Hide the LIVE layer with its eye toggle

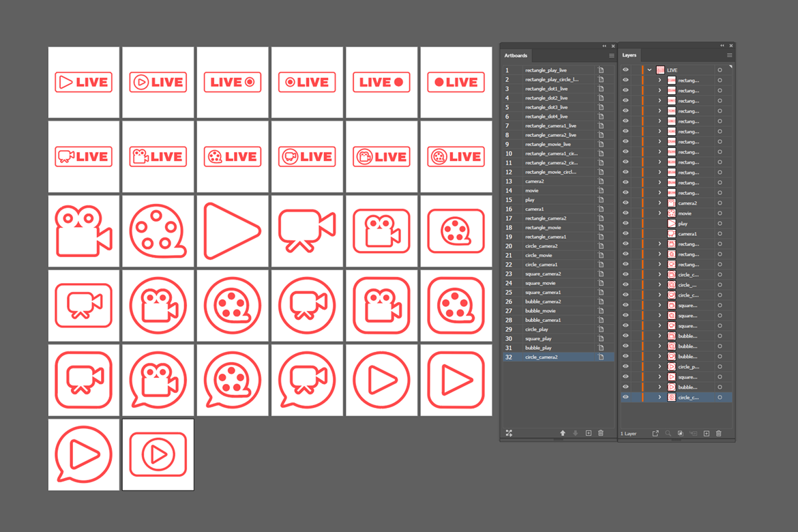625,70
